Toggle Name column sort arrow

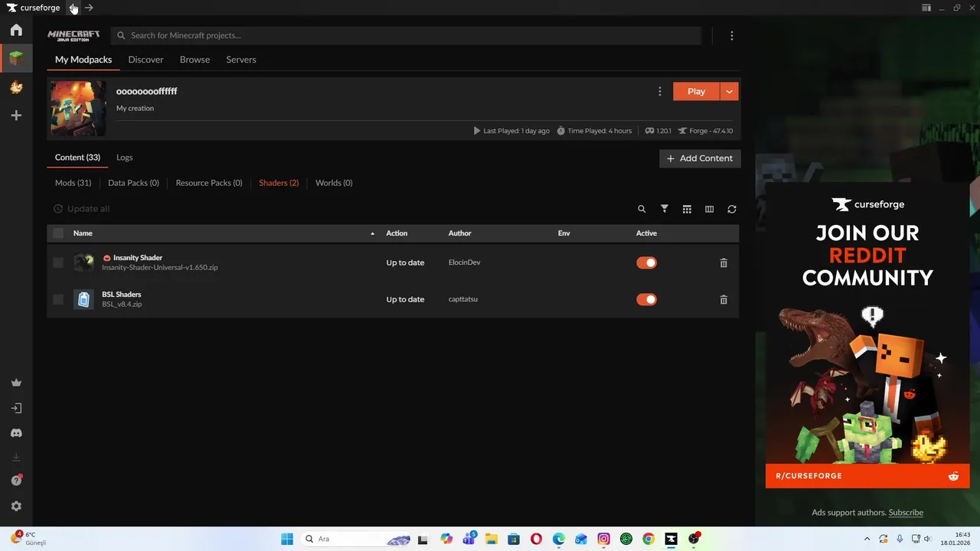pyautogui.click(x=373, y=233)
